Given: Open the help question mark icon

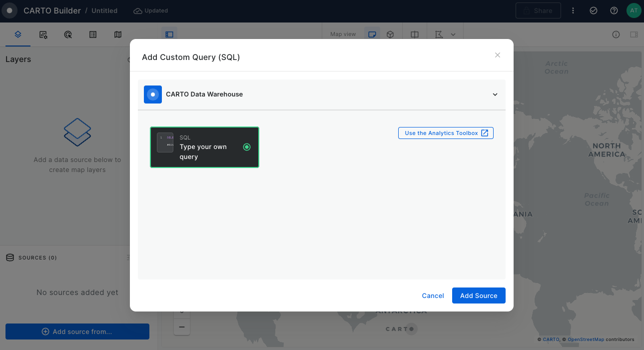Looking at the screenshot, I should pyautogui.click(x=614, y=10).
